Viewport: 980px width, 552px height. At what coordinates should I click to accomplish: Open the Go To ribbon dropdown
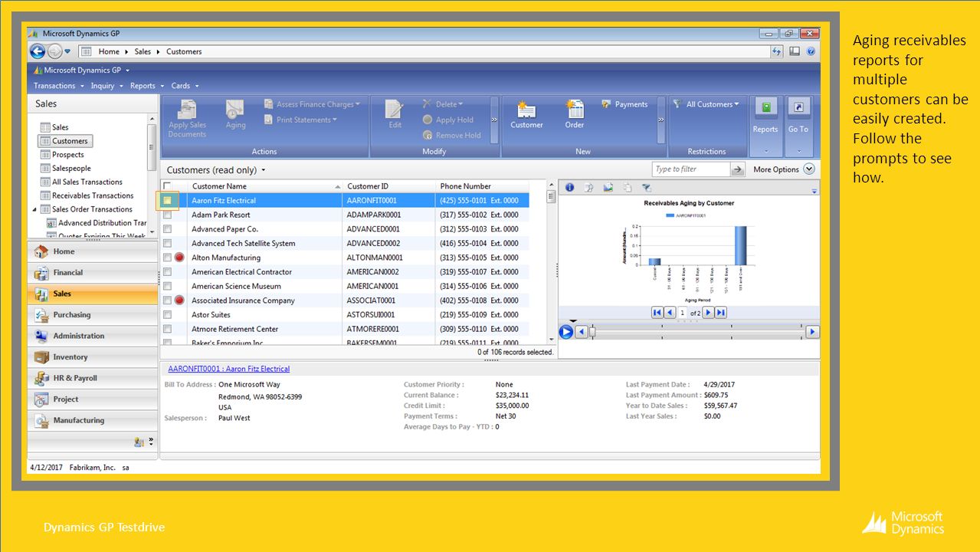pos(798,127)
